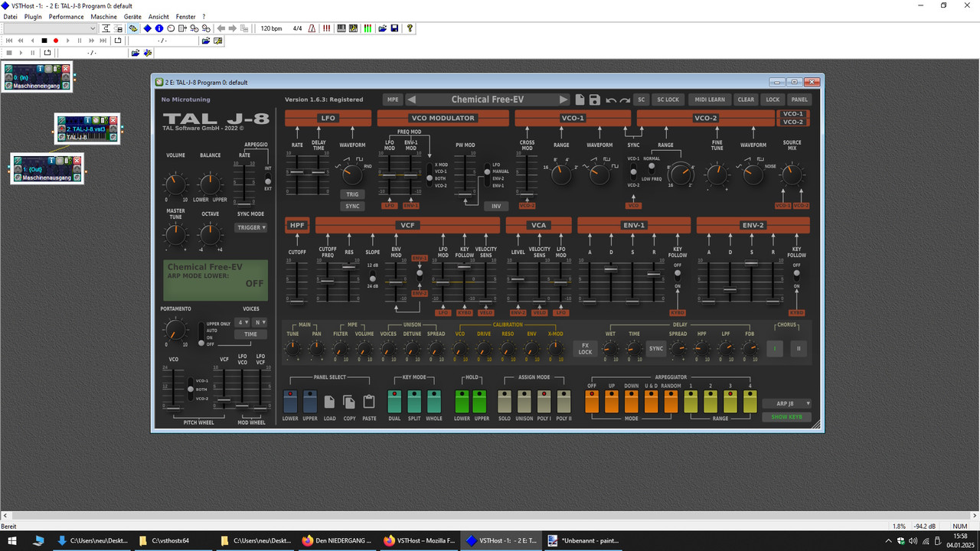Click the new preset page icon
The image size is (980, 551).
580,99
